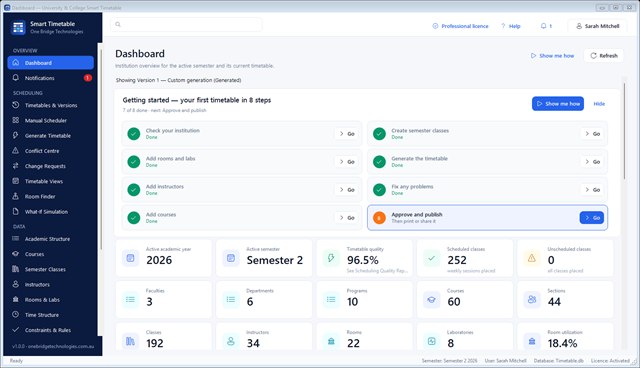
Task: Click the green check for Add courses
Action: [x=133, y=218]
